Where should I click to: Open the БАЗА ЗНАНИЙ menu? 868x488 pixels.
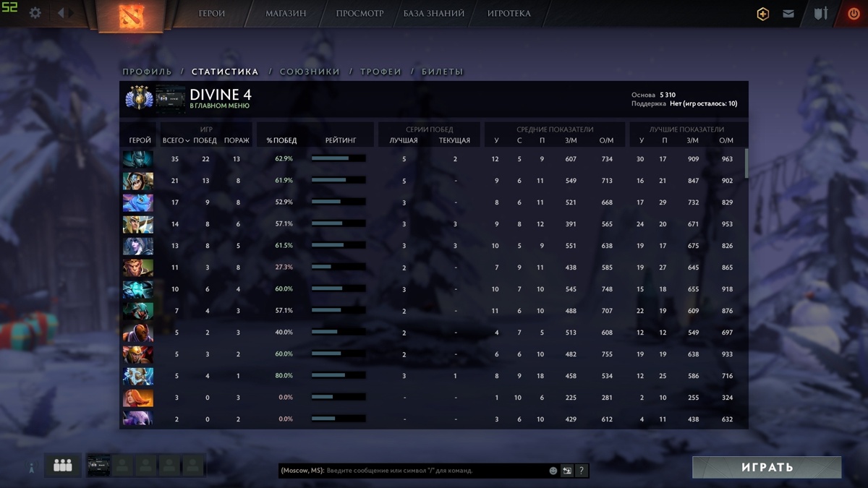tap(434, 14)
